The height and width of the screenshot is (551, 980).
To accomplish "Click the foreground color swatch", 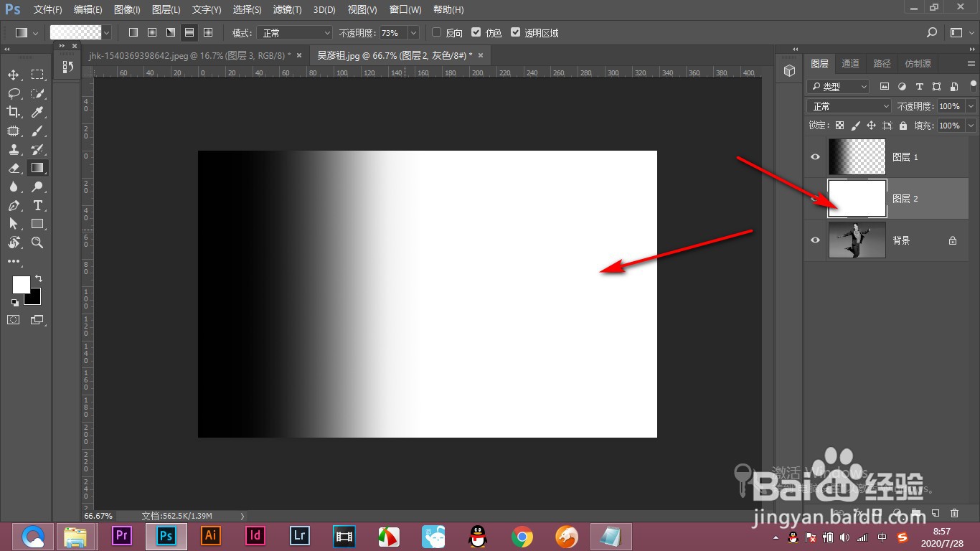I will (x=21, y=285).
